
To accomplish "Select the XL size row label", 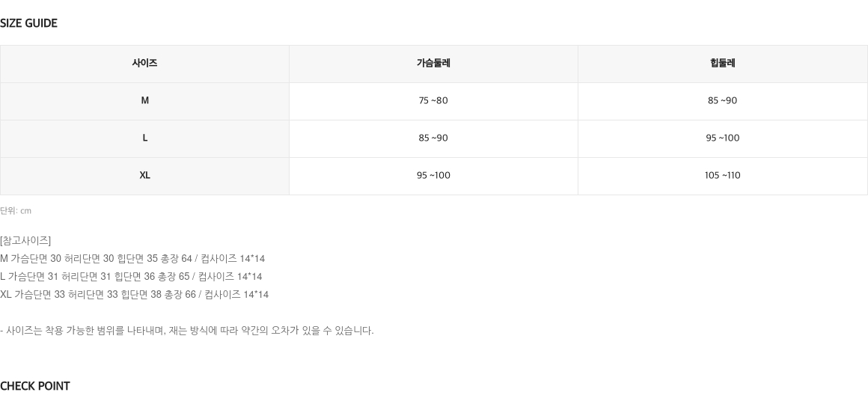I will click(x=144, y=176).
